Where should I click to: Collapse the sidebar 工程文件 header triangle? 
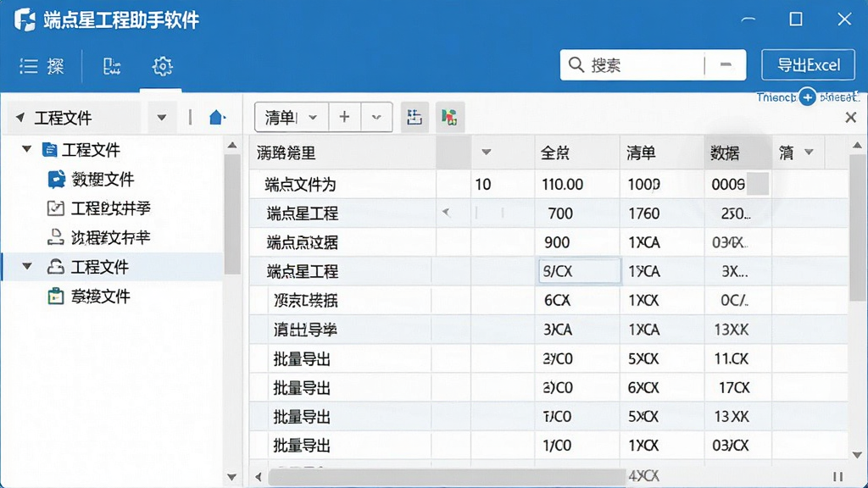pyautogui.click(x=20, y=117)
